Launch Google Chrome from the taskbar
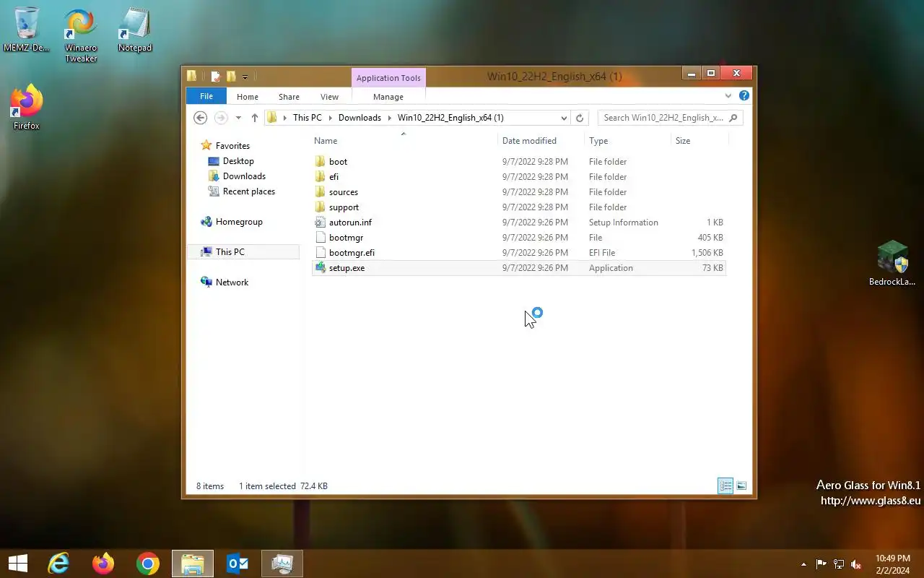Screen dimensions: 924x578 148,564
